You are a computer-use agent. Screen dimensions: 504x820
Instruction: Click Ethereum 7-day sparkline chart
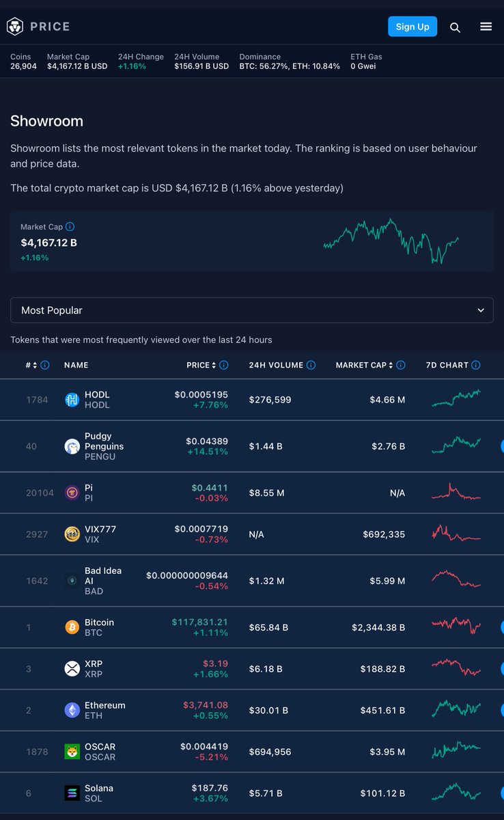coord(456,709)
